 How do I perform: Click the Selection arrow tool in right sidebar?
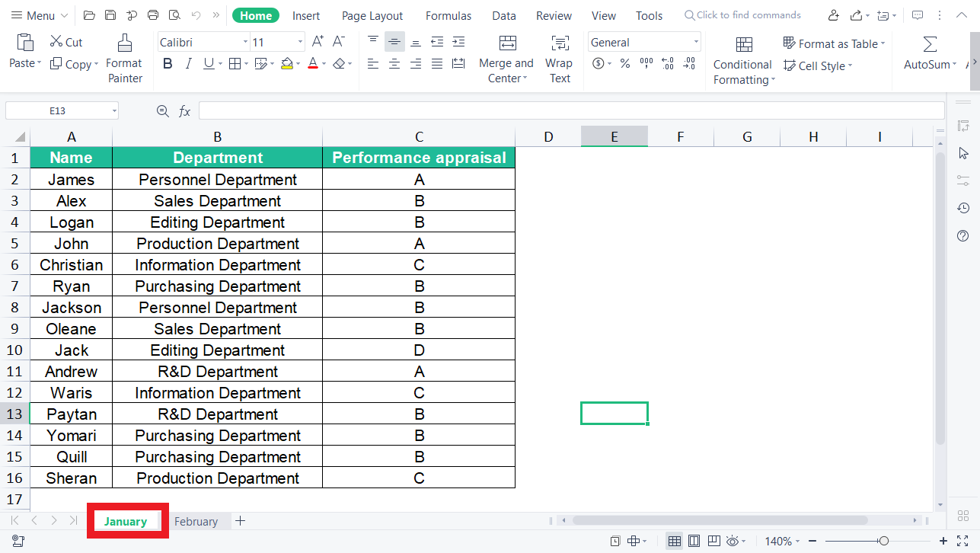coord(963,153)
